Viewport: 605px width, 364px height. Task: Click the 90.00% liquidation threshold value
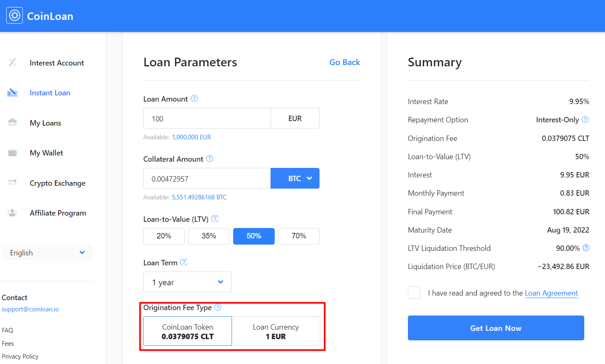coord(568,248)
